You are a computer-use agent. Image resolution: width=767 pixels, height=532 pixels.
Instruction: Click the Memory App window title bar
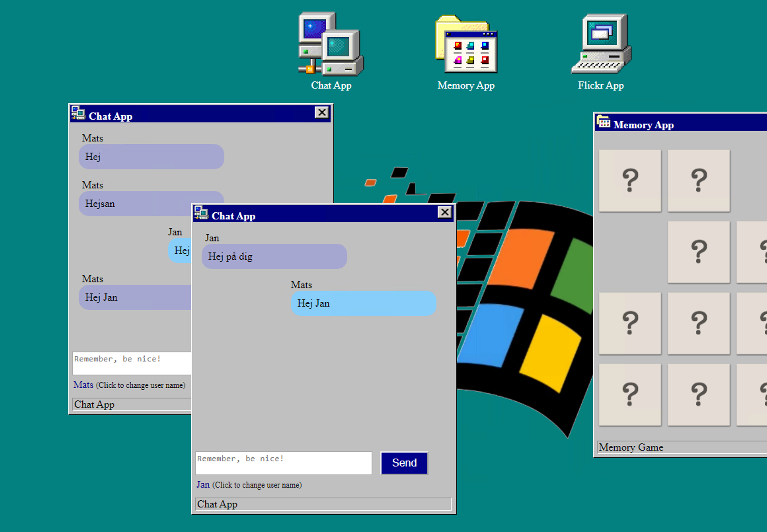[x=681, y=122]
